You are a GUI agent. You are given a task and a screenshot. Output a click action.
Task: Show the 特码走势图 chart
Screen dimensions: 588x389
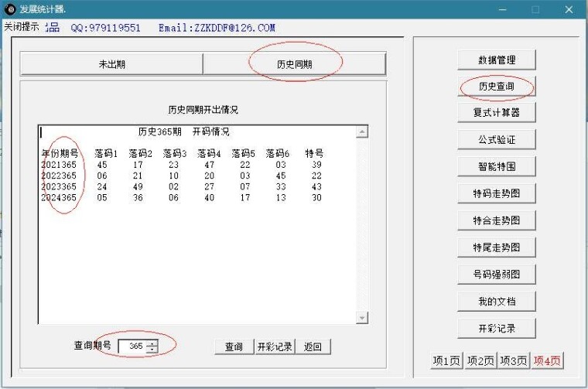(497, 193)
